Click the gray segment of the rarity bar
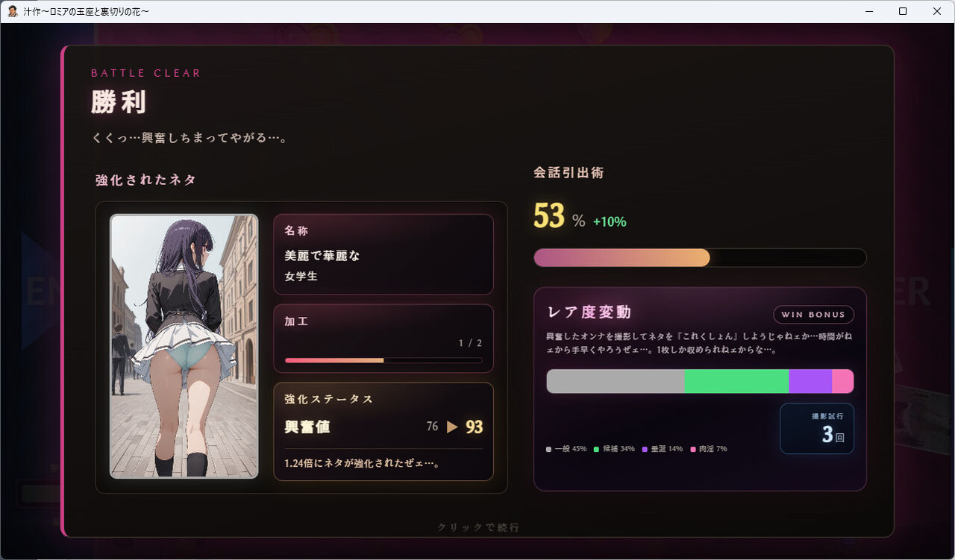 pos(616,381)
